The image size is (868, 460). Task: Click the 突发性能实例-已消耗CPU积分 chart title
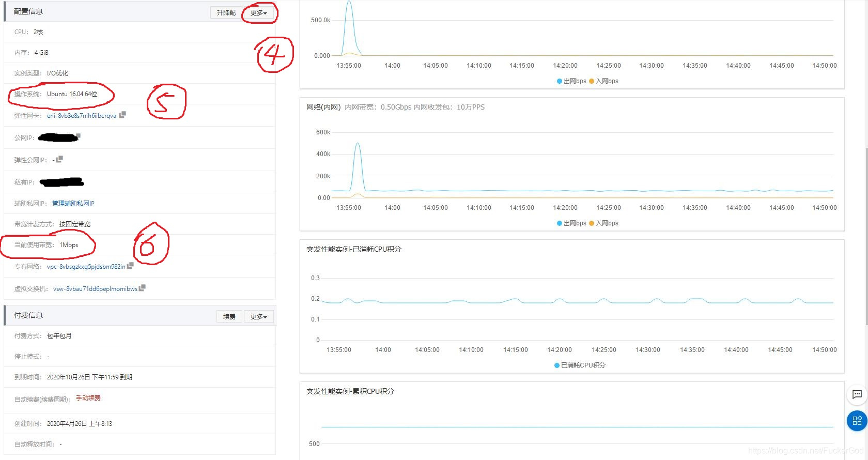[354, 249]
